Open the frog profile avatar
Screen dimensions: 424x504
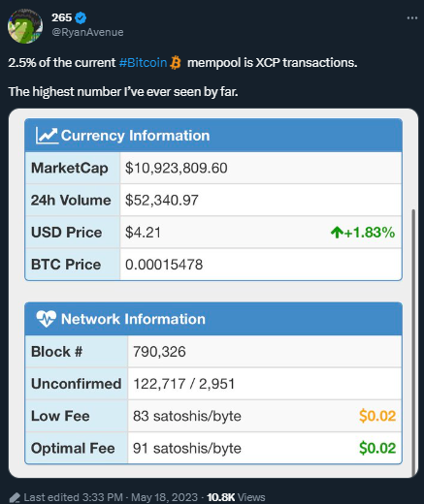click(25, 26)
